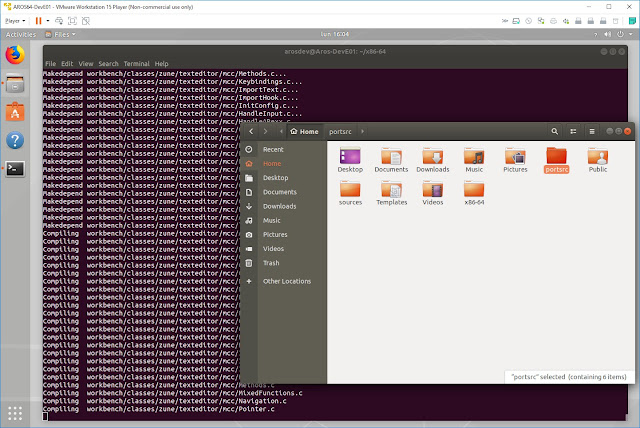This screenshot has width=640, height=428.
Task: Open the terminal Help menu
Action: pyautogui.click(x=161, y=64)
